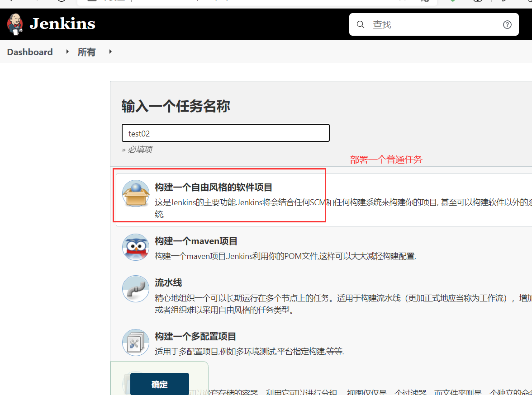The width and height of the screenshot is (532, 395).
Task: Select the multi-configuration project tools icon
Action: coord(136,343)
